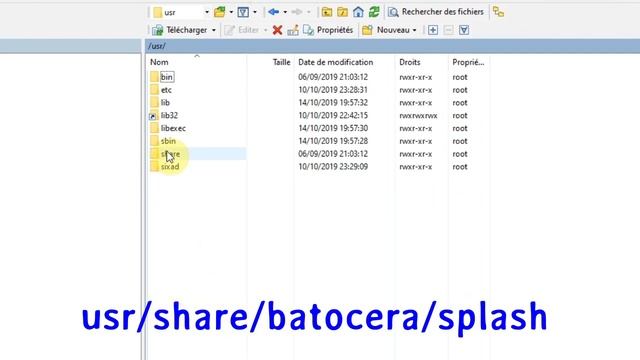Image resolution: width=640 pixels, height=360 pixels.
Task: Click date 14/10/2019 19:57:32
Action: click(333, 103)
